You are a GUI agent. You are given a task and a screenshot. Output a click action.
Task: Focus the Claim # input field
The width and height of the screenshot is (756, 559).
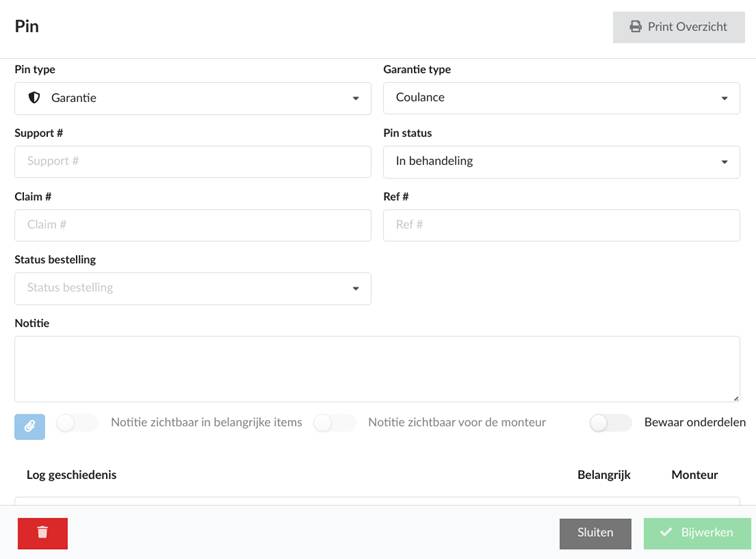coord(192,225)
